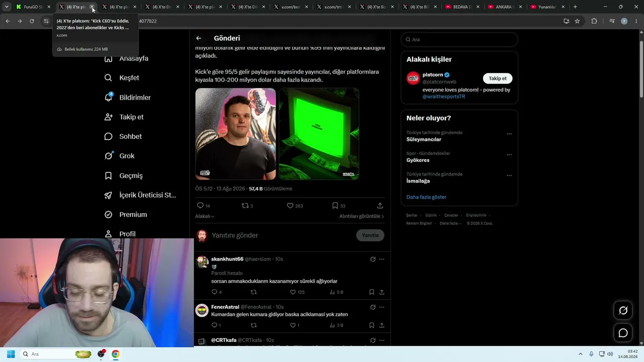The image size is (644, 362).
Task: Open Keşfet search icon in sidebar
Action: click(108, 78)
